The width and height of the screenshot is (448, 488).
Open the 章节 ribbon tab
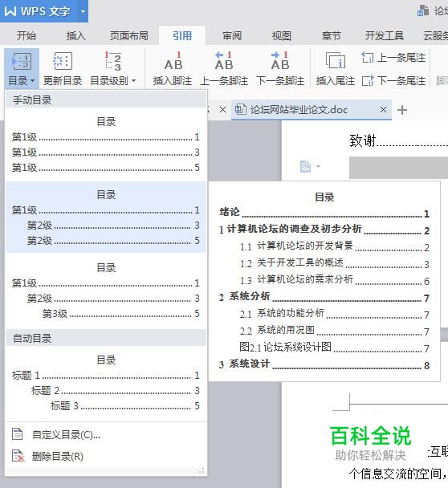(x=332, y=36)
